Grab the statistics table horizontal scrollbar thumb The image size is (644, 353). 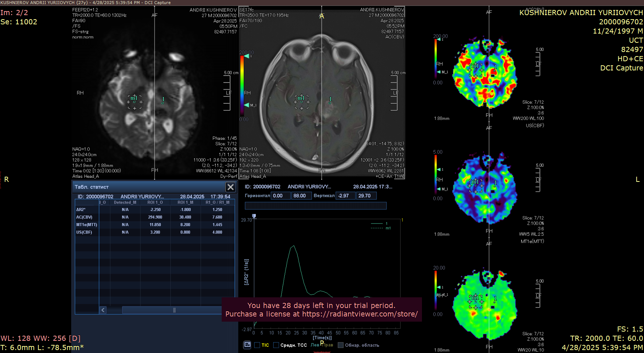coord(174,310)
